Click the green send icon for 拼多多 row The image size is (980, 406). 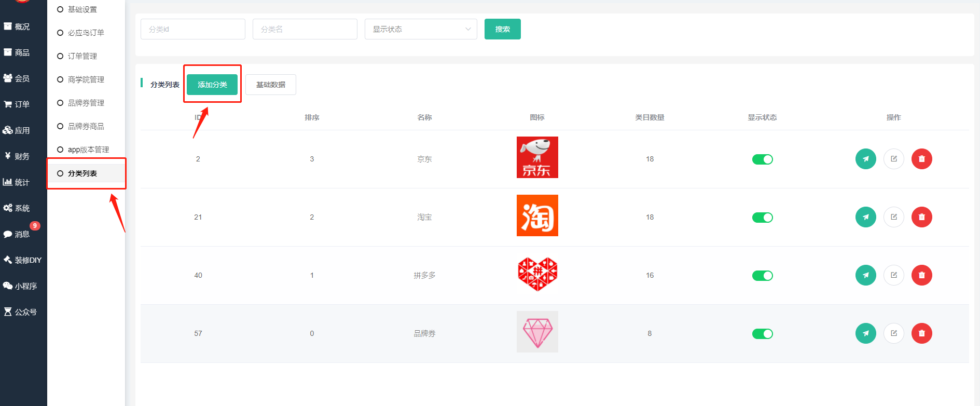865,275
